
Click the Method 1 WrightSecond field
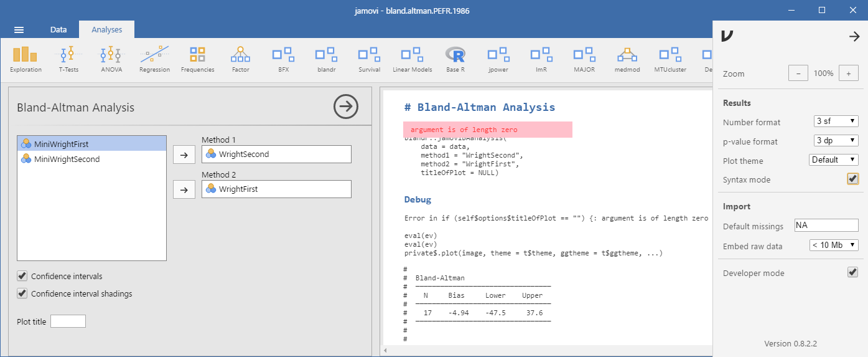pos(276,154)
